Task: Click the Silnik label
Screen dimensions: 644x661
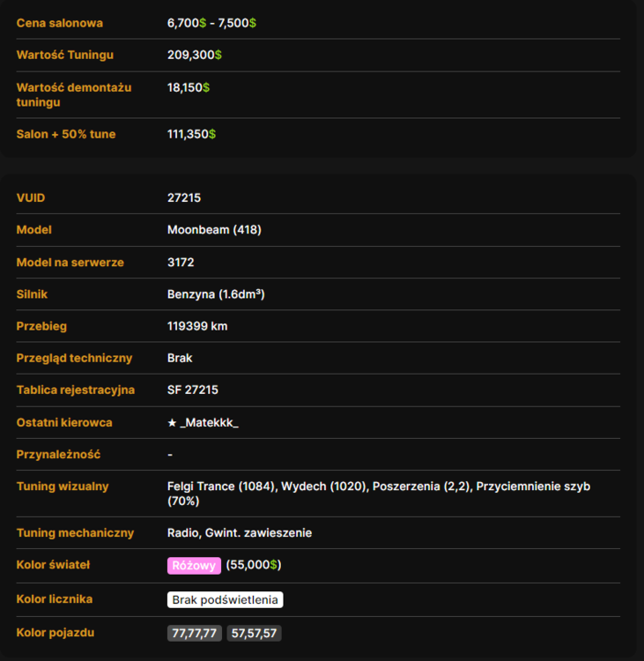Action: [x=32, y=294]
